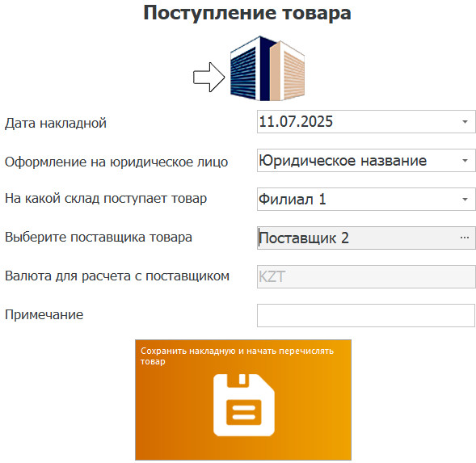Click the incoming arrow icon beside the building
This screenshot has height=463, width=476.
[209, 77]
